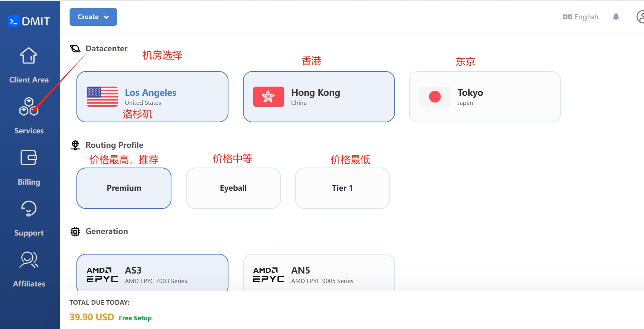This screenshot has width=644, height=329.
Task: Click the DMIT logo
Action: point(29,21)
